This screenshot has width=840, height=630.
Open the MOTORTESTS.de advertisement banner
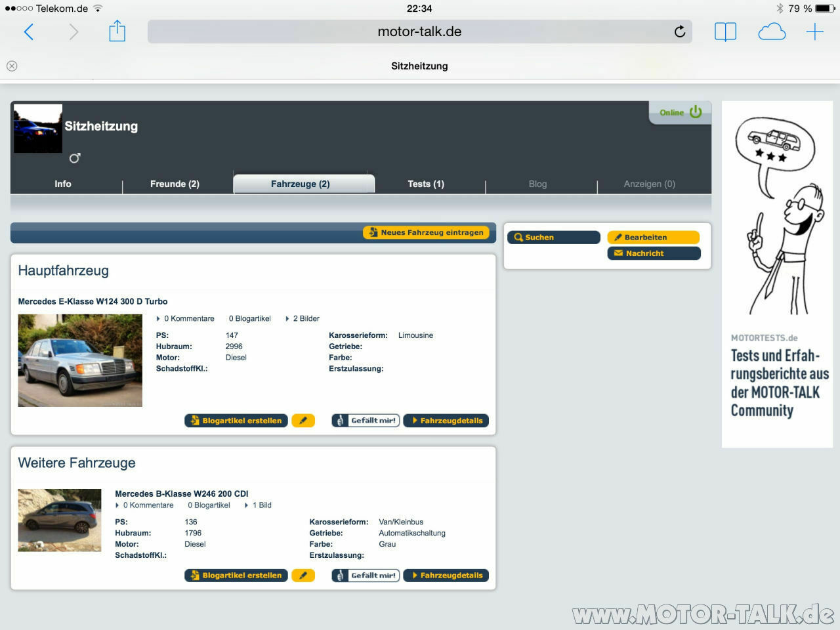coord(777,274)
